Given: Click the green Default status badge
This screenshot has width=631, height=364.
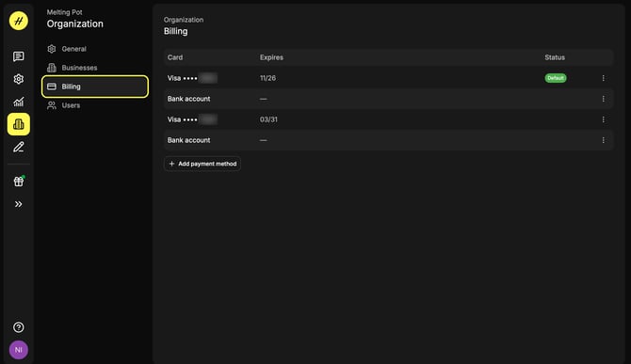Looking at the screenshot, I should click(556, 78).
